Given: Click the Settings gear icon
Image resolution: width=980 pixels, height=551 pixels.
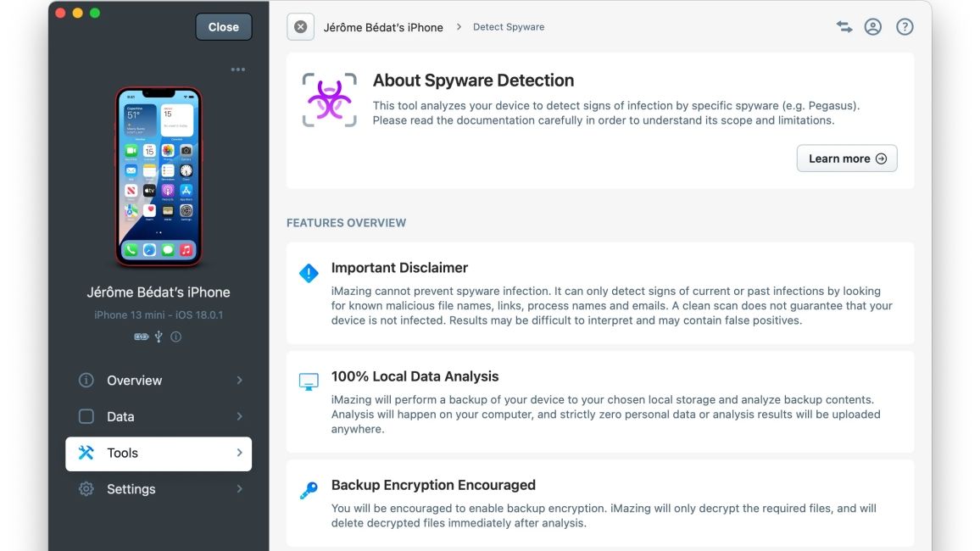Looking at the screenshot, I should [86, 489].
